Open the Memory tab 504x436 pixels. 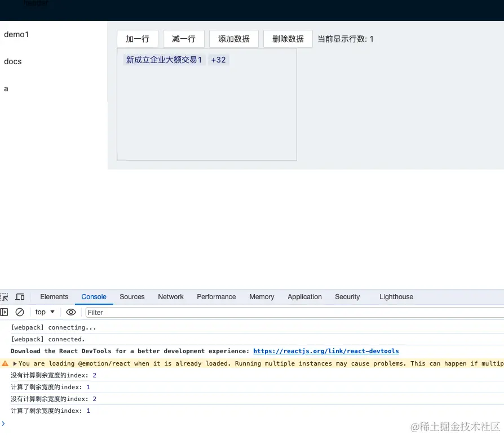coord(262,297)
